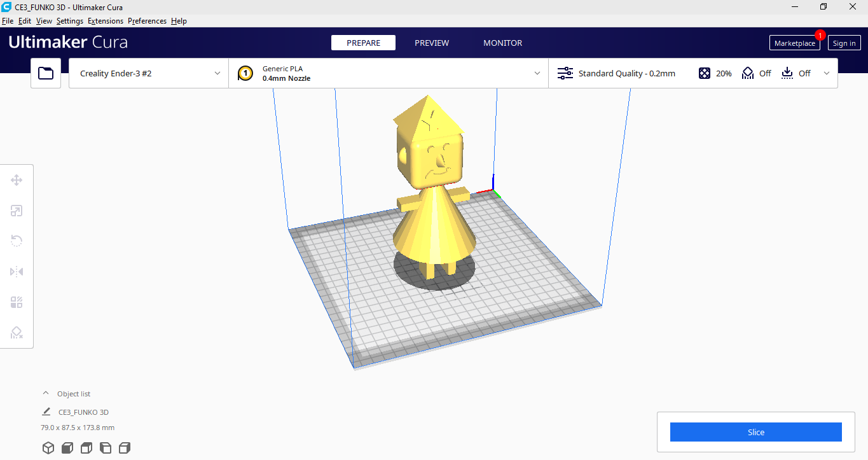
Task: Switch to 3D perspective view cube
Action: pos(48,448)
